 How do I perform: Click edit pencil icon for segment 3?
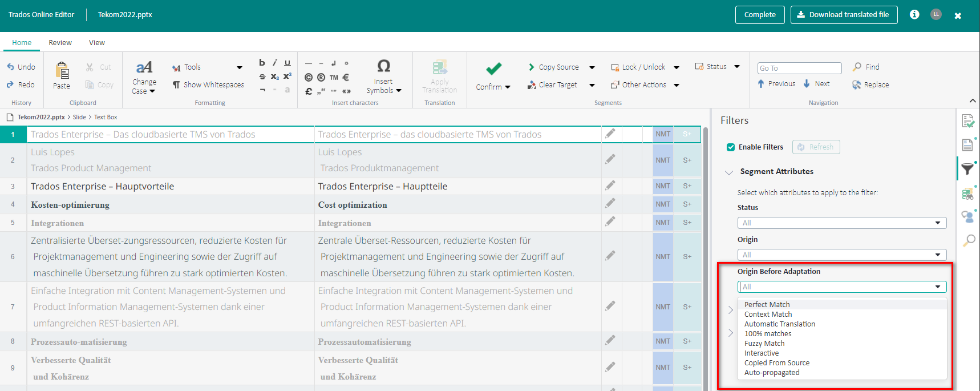pos(610,186)
